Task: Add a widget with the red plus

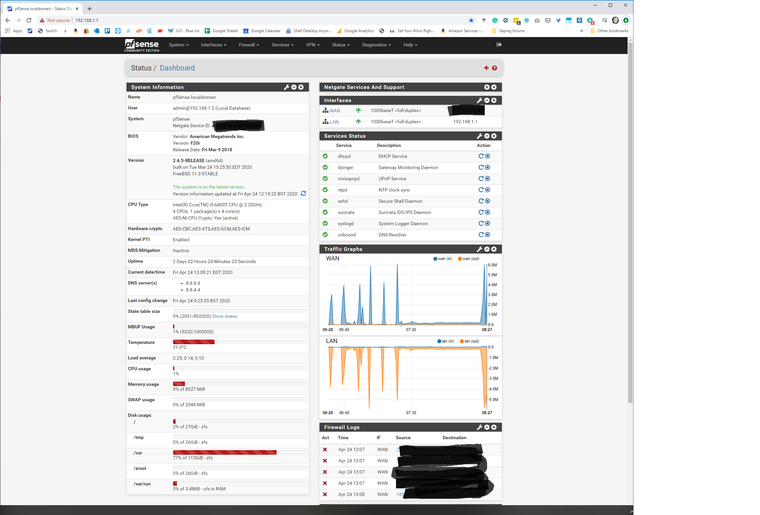Action: pyautogui.click(x=486, y=68)
